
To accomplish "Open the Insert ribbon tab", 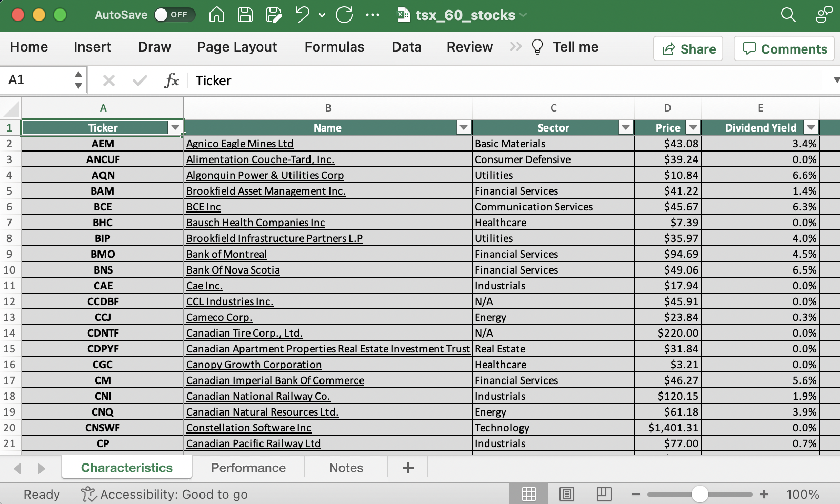I will coord(92,47).
